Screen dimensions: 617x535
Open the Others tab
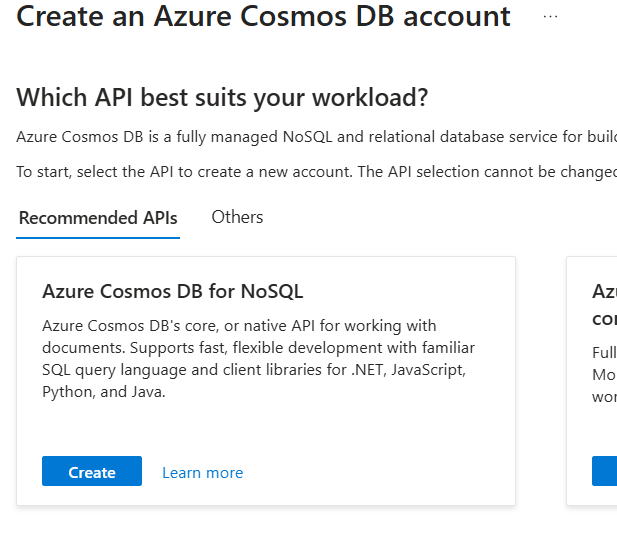237,217
